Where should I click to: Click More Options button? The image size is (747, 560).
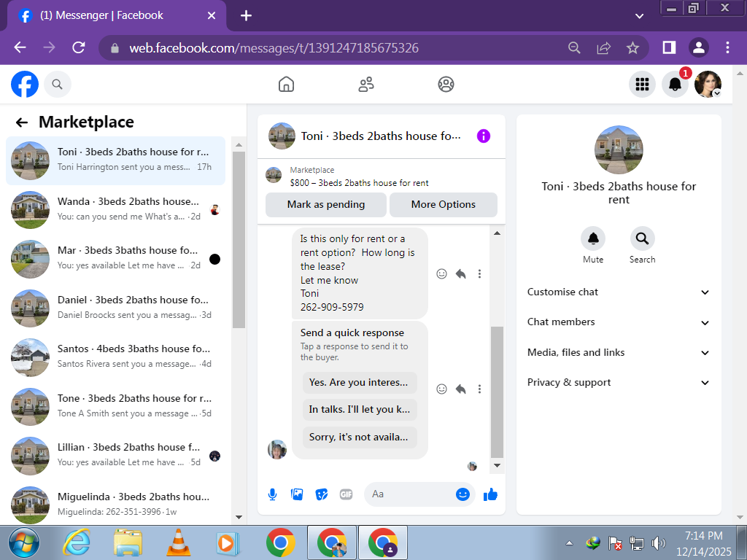443,205
